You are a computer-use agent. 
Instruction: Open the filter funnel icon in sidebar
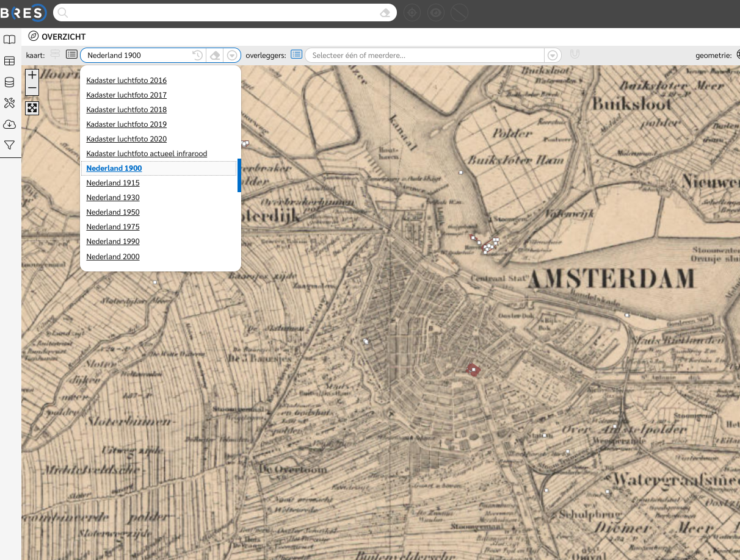9,145
